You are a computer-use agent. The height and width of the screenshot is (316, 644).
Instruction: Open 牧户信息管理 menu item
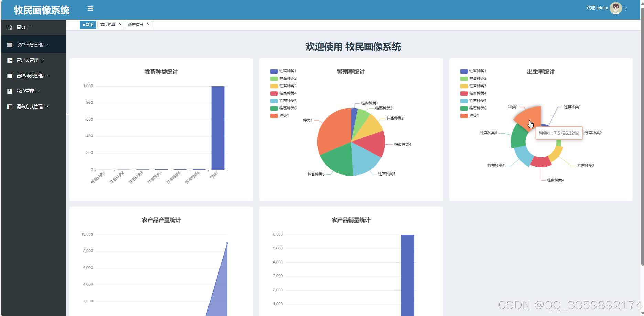(34, 45)
